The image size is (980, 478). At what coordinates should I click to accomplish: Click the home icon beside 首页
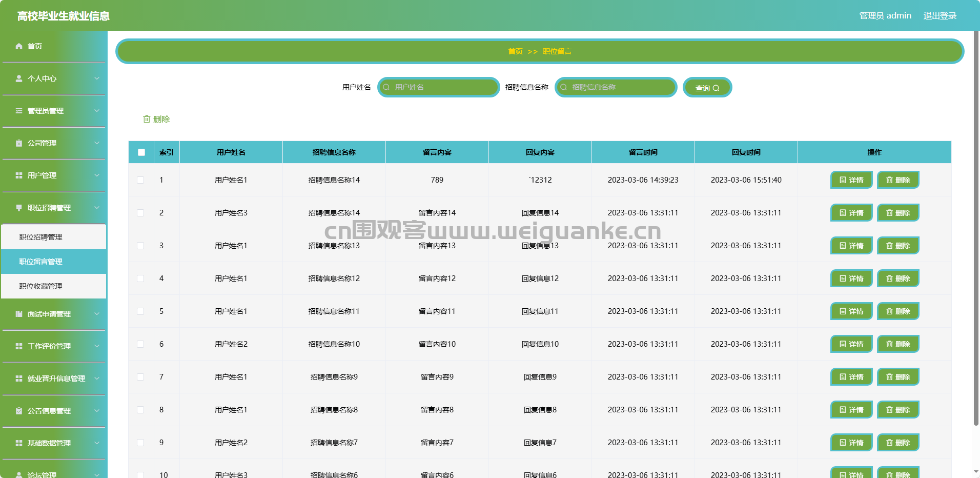pos(19,46)
